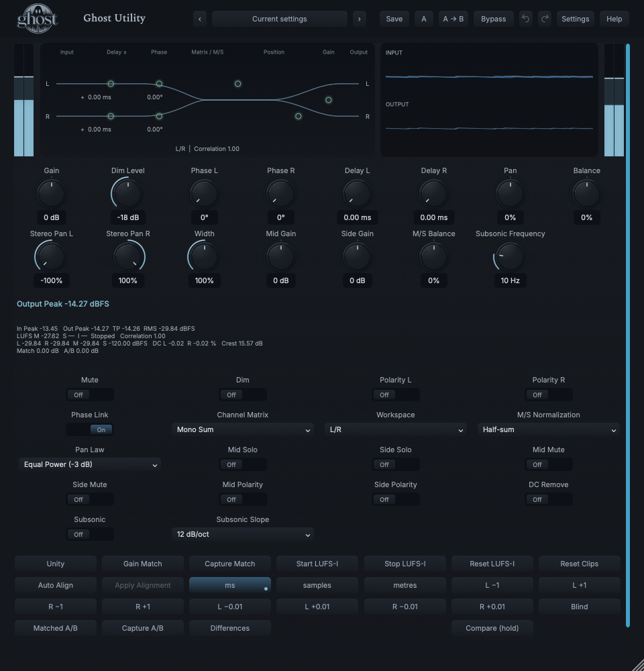Image resolution: width=644 pixels, height=671 pixels.
Task: Click the Gain value field showing 0 dB
Action: [x=52, y=217]
